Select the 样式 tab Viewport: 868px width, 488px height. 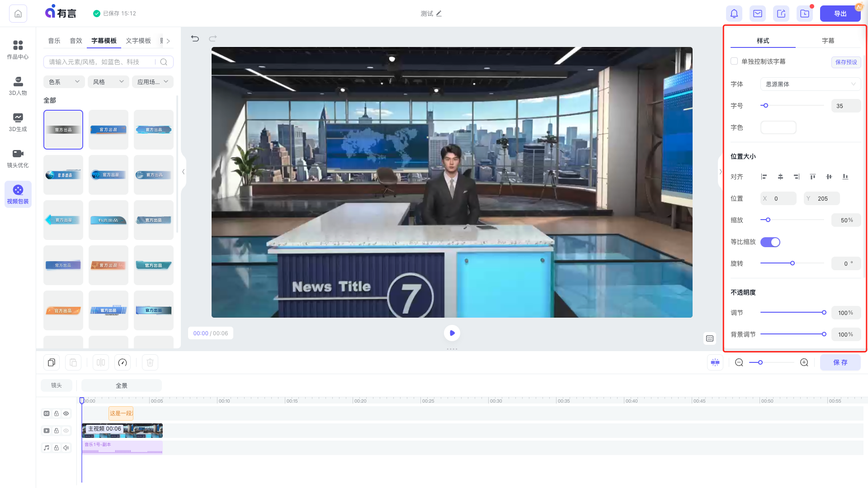coord(763,41)
